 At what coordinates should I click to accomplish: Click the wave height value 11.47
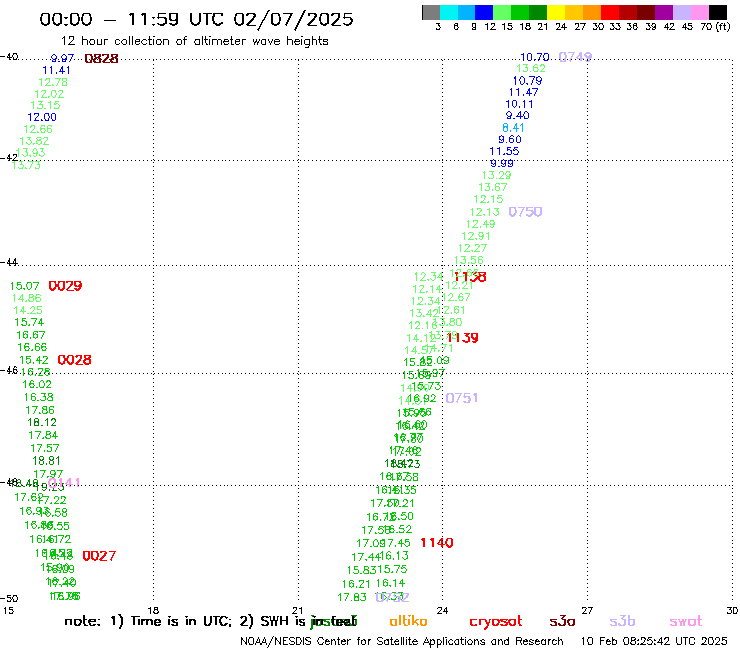(x=523, y=92)
